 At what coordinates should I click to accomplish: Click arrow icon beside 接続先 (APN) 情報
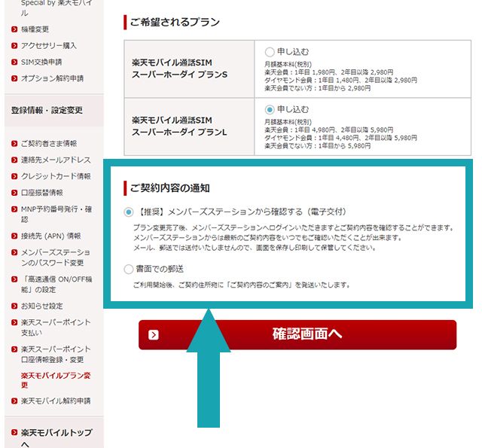(14, 236)
